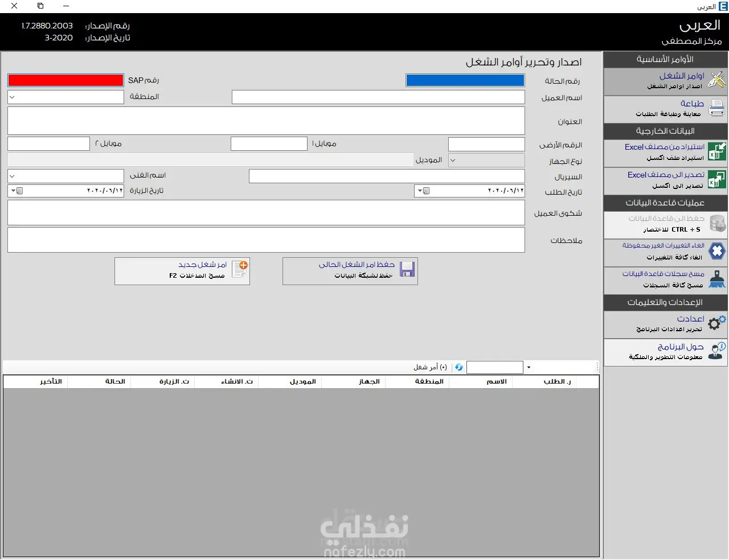Viewport: 729px width, 560px height.
Task: Click the red رقم SAP field
Action: point(65,80)
